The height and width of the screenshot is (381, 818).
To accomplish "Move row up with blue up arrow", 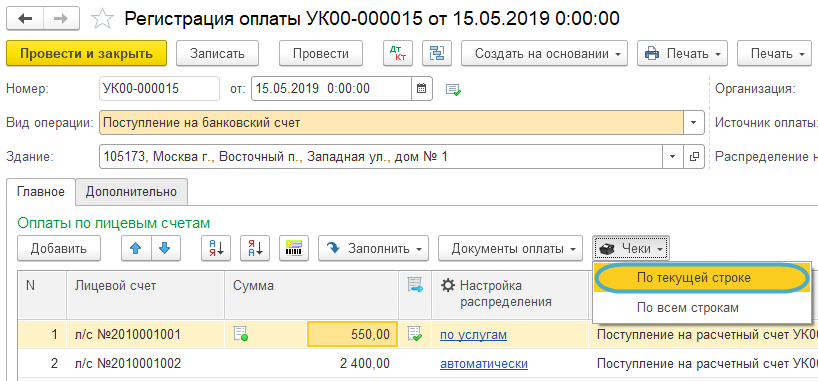I will click(x=136, y=248).
